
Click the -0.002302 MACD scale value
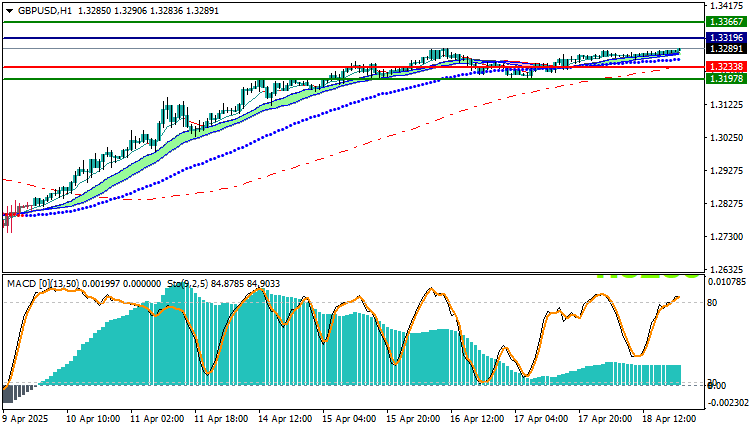(x=728, y=403)
